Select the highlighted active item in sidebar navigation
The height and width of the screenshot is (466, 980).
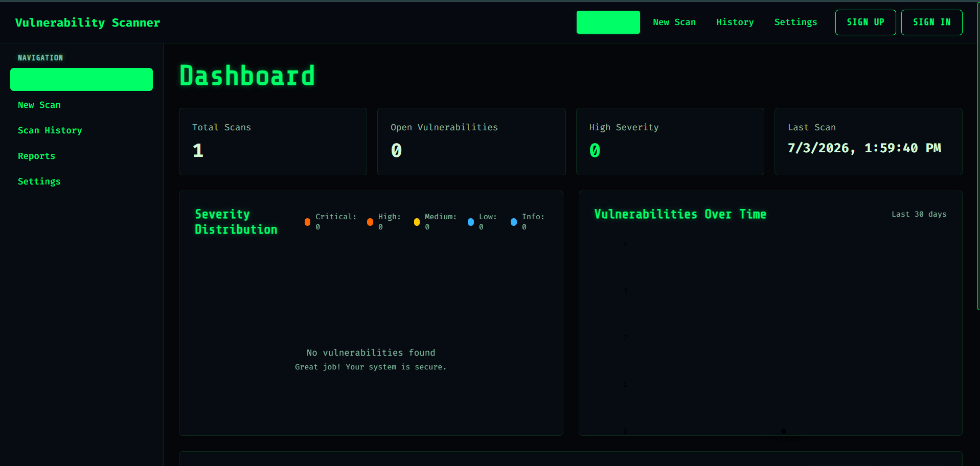81,79
